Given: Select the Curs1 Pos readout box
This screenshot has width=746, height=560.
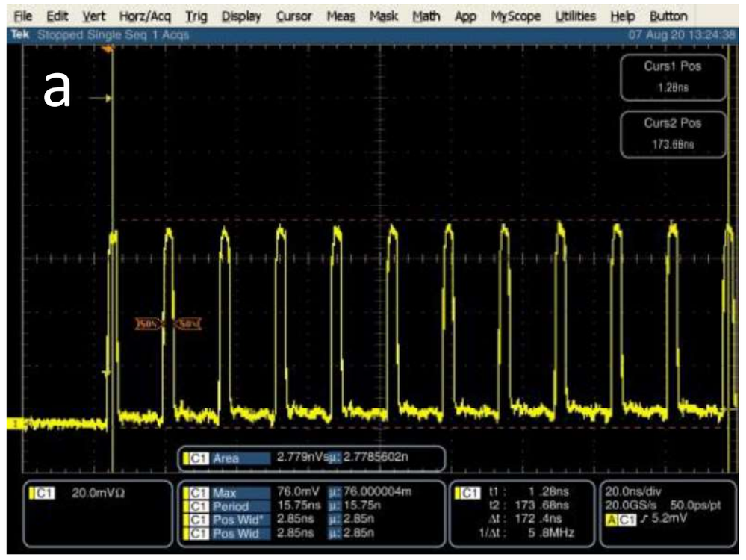Looking at the screenshot, I should [673, 77].
